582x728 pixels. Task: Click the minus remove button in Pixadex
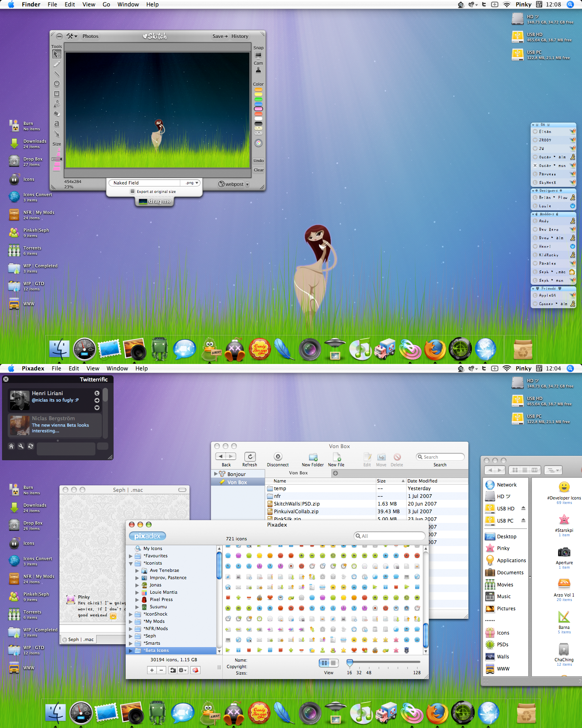click(x=161, y=670)
